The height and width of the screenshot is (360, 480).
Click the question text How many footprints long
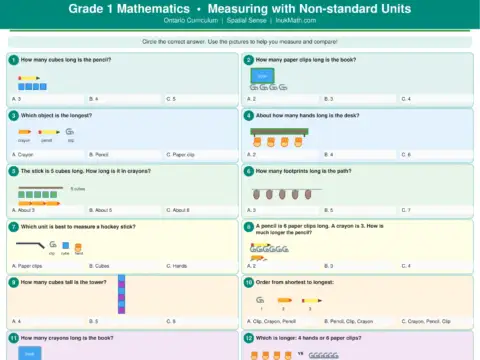[x=303, y=171]
